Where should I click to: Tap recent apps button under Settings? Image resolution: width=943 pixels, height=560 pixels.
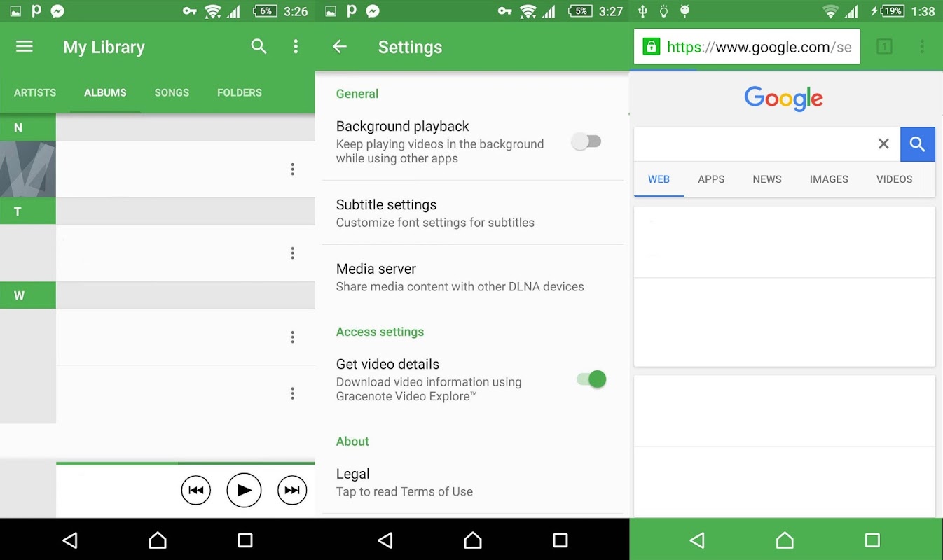pos(560,540)
